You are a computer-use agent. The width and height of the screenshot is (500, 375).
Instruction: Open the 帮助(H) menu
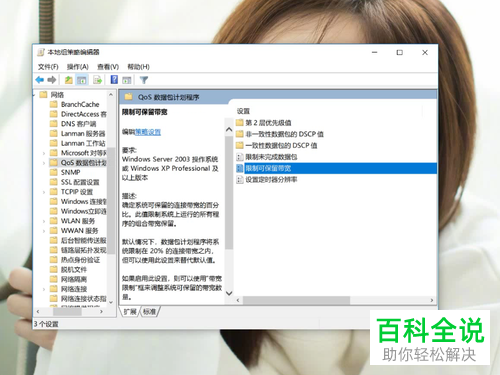pos(138,67)
